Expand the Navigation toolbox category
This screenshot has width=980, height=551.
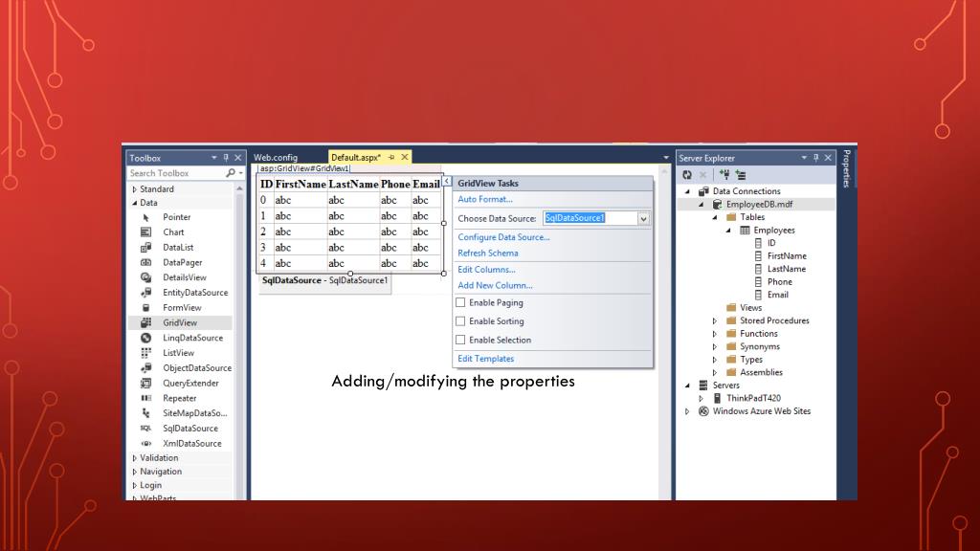pyautogui.click(x=134, y=472)
